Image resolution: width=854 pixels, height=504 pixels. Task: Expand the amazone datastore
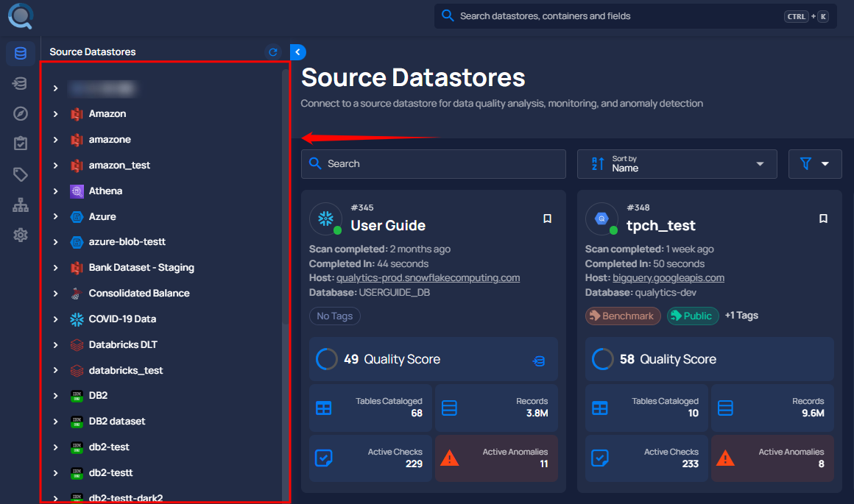click(x=55, y=139)
